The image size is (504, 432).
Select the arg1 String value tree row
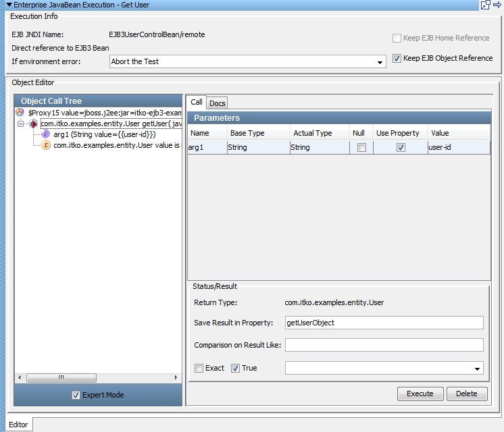point(105,134)
